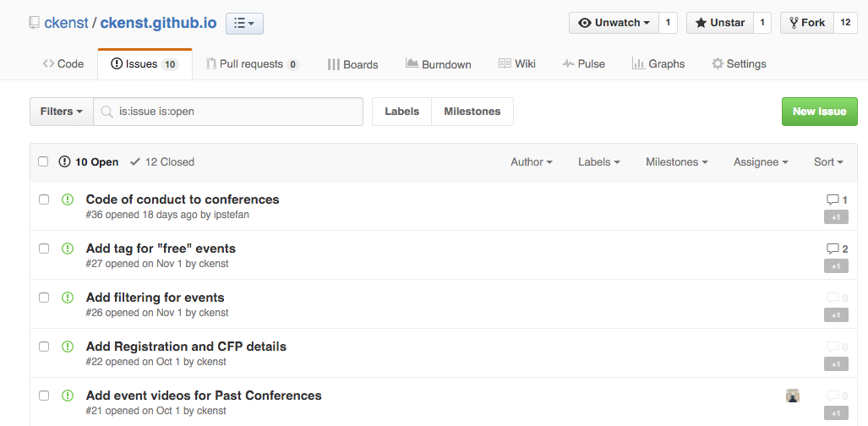Image resolution: width=868 pixels, height=426 pixels.
Task: Click the Unwatch dropdown button
Action: pos(614,23)
